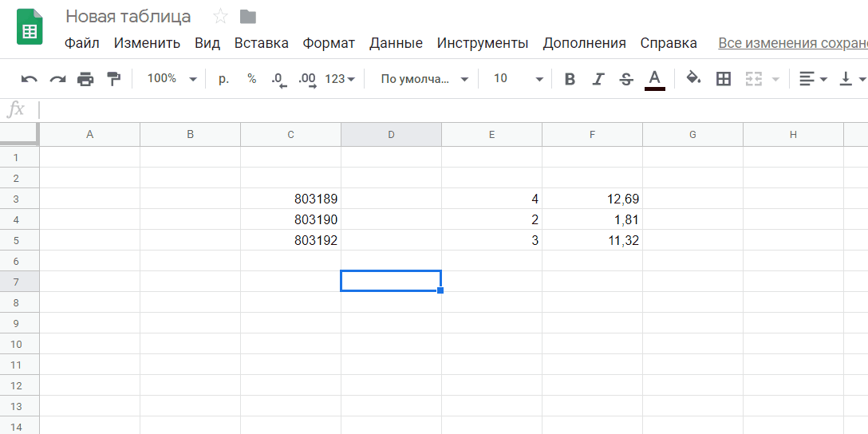
Task: Click the Print icon
Action: (x=85, y=79)
